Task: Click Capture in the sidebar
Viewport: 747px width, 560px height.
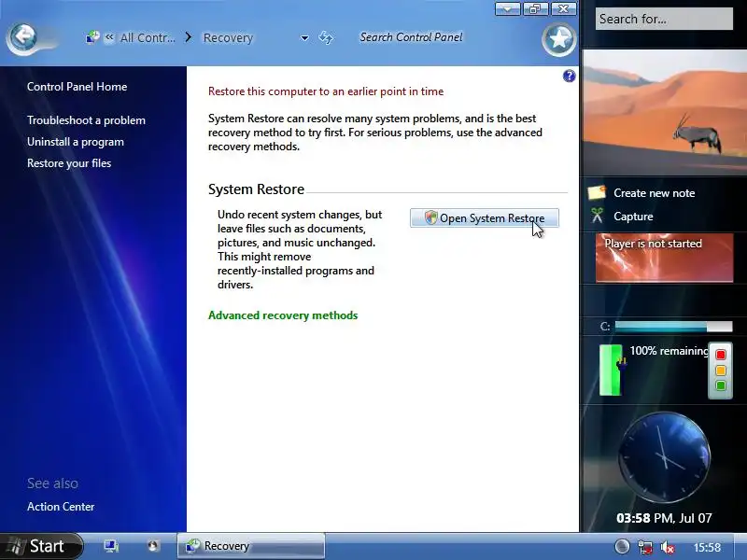Action: 633,217
